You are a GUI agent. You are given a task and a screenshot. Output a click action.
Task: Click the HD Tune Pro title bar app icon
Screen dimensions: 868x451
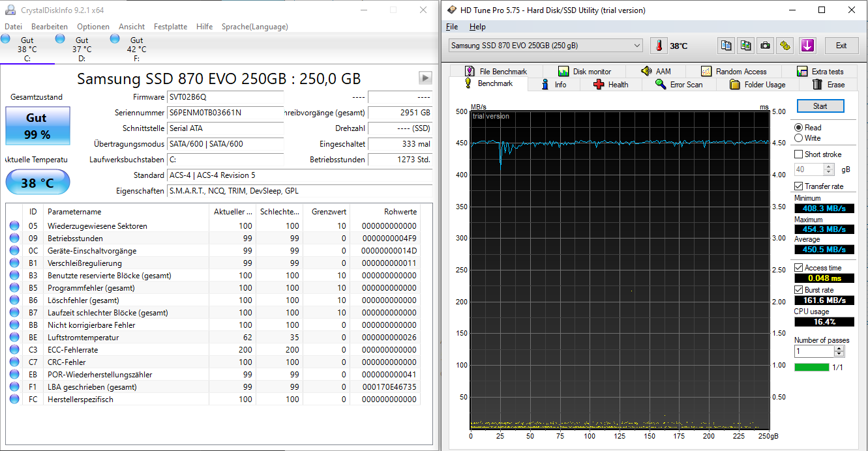(451, 10)
